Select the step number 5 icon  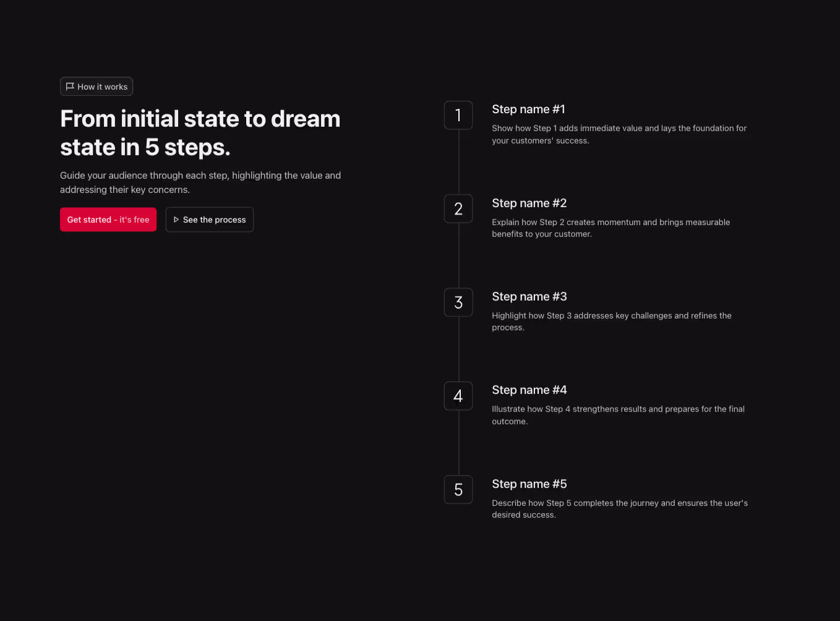[458, 489]
